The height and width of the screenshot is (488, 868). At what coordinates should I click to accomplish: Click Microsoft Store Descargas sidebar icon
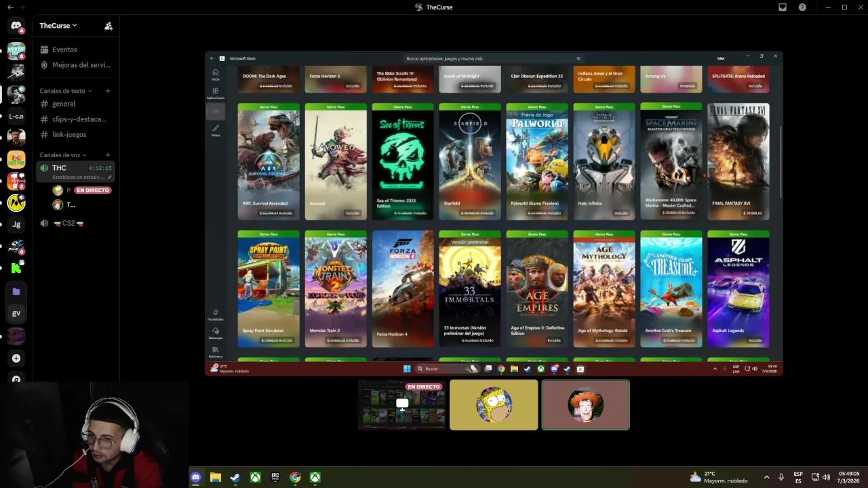point(216,333)
